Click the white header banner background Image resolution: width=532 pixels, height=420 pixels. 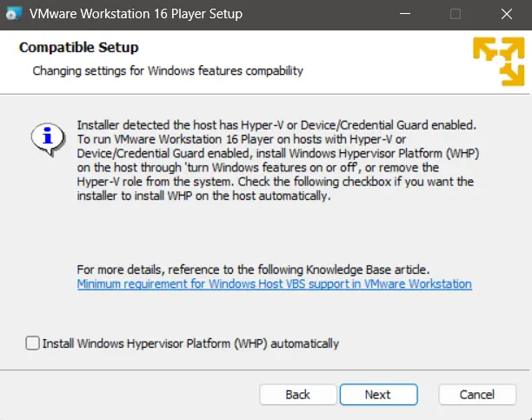tap(391, 61)
